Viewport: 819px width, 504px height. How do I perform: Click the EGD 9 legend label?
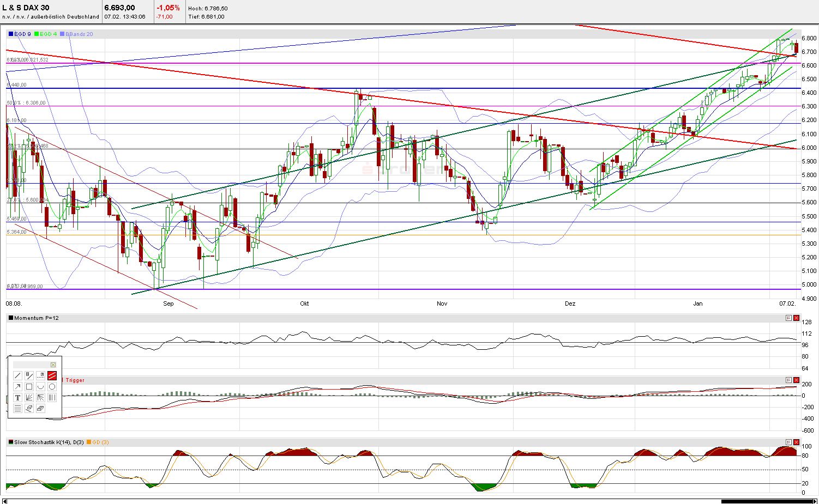click(22, 34)
